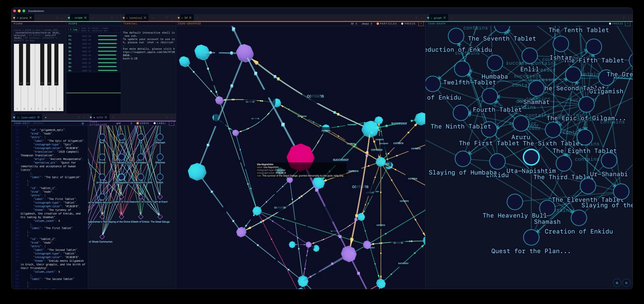This screenshot has height=304, width=644.
Task: Expand the JSON-GRAPH3D panel to fullscreen
Action: tap(421, 24)
